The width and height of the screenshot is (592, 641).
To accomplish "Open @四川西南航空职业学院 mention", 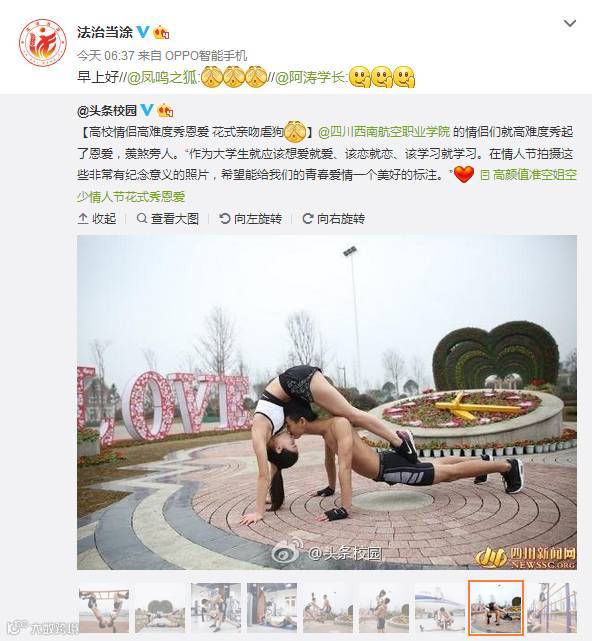I will tap(384, 132).
